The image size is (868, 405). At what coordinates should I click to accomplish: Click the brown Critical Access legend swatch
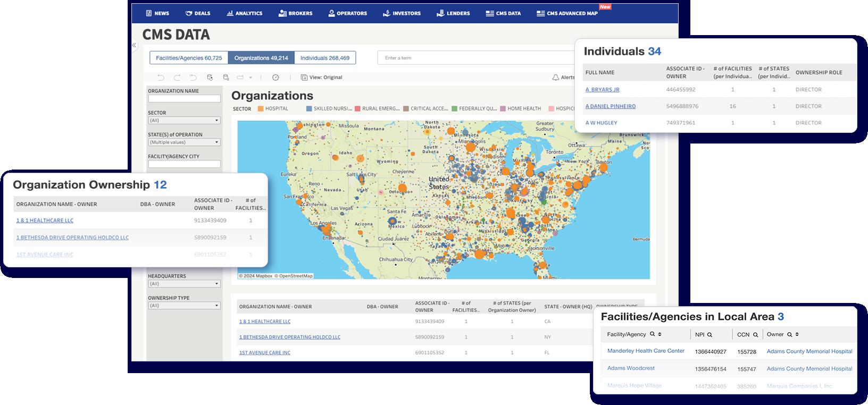406,109
